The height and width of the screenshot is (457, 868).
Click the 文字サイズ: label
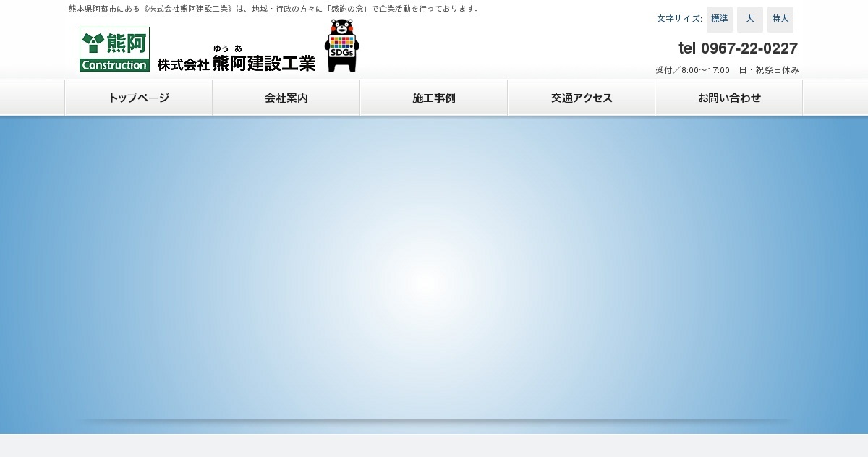tap(679, 19)
